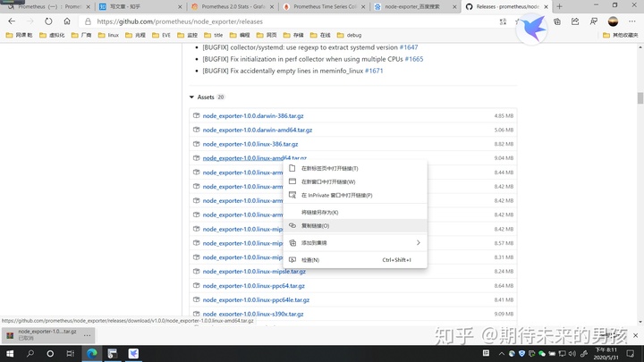Image resolution: width=644 pixels, height=362 pixels.
Task: Close the Releases prometheus/node tab
Action: (546, 6)
